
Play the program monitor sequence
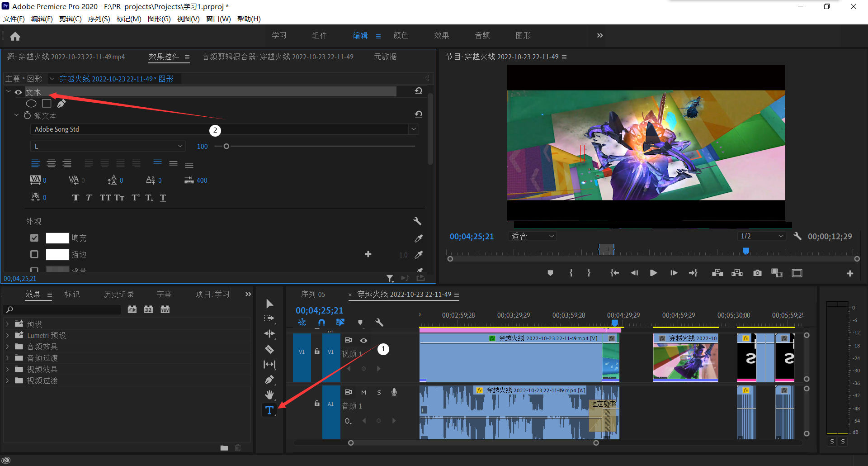pos(653,273)
